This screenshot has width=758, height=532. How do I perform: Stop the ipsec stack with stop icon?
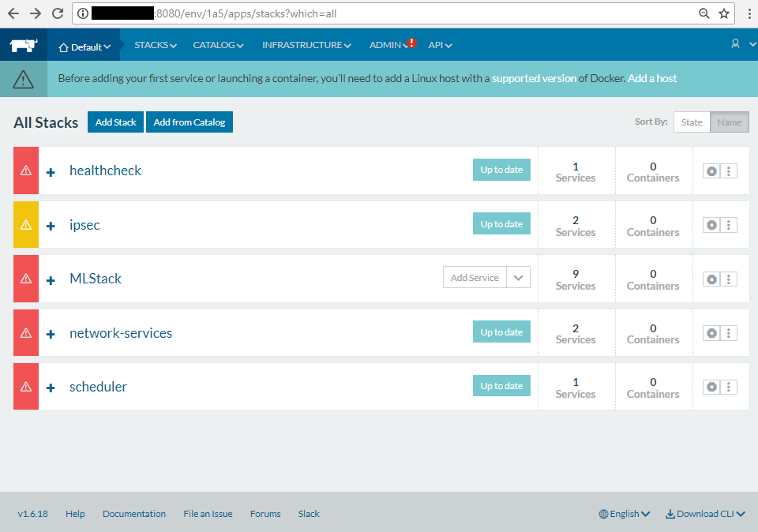pyautogui.click(x=711, y=225)
